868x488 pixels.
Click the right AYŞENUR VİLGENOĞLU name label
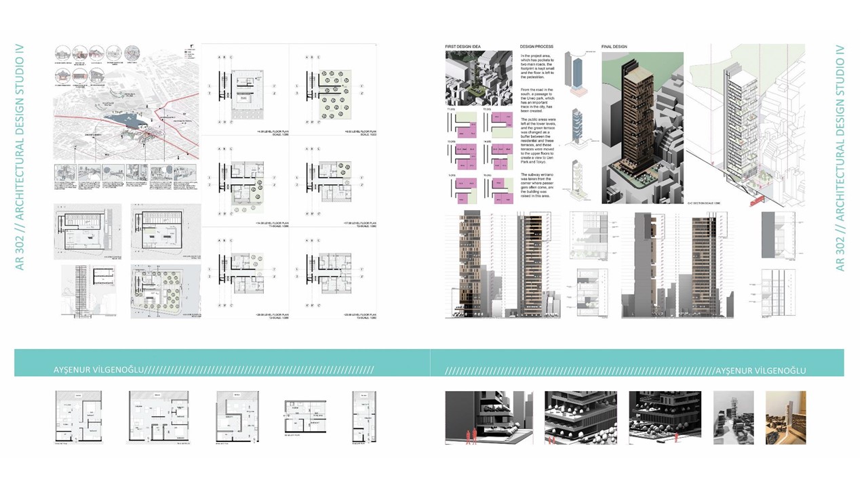click(761, 370)
